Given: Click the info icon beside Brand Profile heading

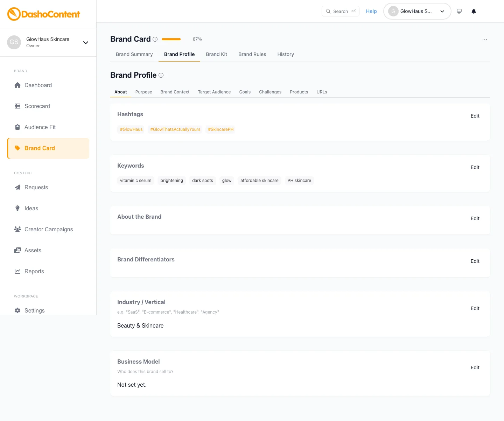Looking at the screenshot, I should (x=161, y=75).
